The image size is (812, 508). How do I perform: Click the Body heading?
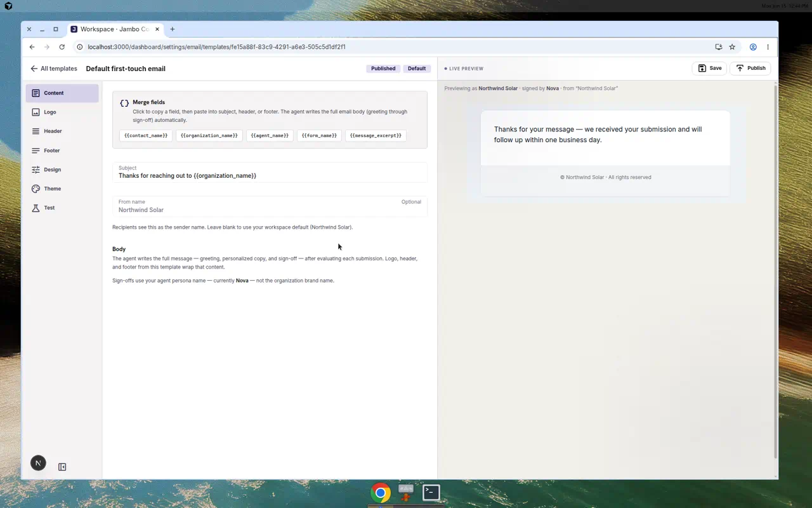119,249
